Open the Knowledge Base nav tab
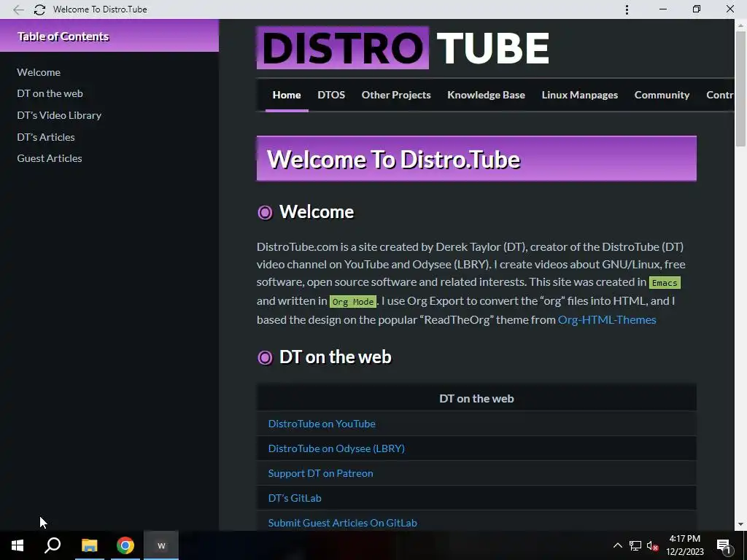Viewport: 747px width, 560px height. coord(486,95)
